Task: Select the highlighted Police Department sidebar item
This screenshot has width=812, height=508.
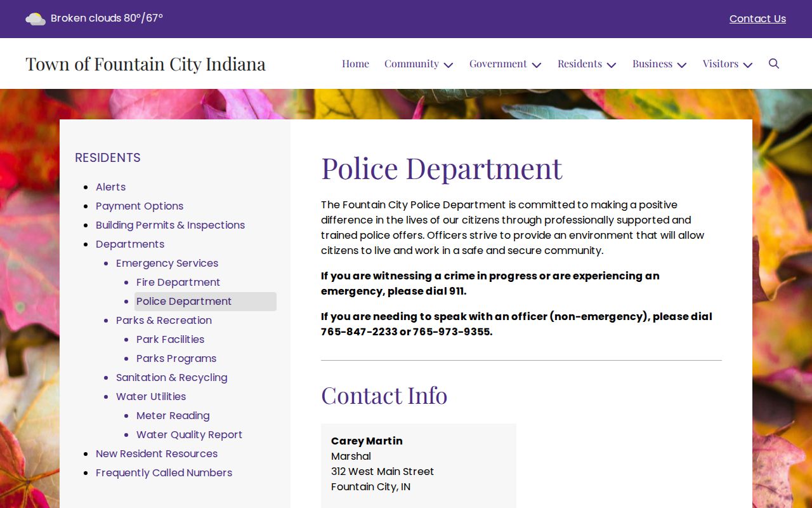Action: click(206, 302)
